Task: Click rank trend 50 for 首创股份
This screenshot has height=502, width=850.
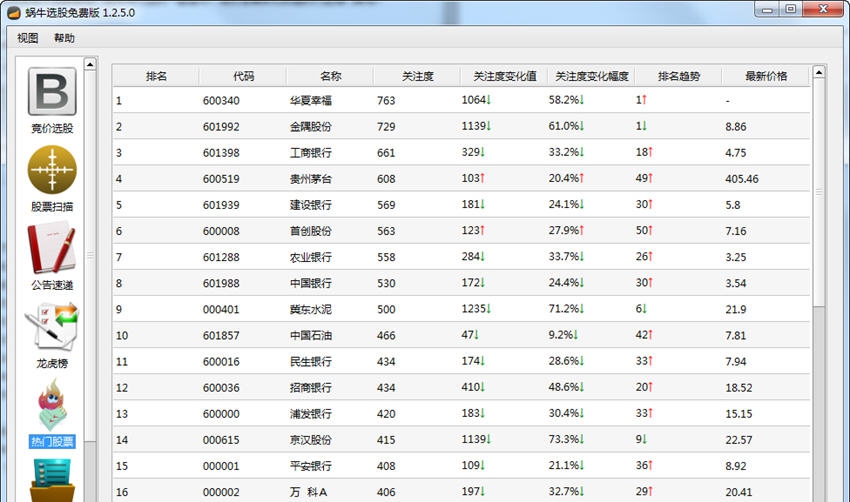Action: tap(644, 230)
